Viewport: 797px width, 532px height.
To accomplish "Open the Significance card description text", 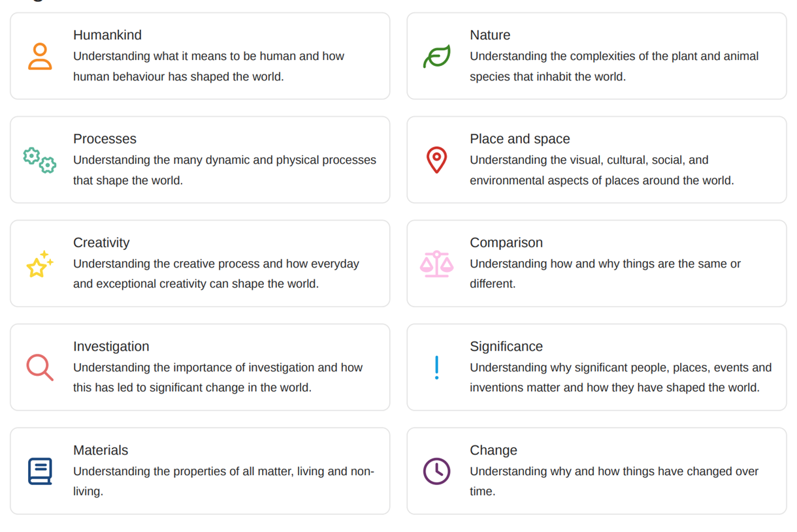I will 621,377.
